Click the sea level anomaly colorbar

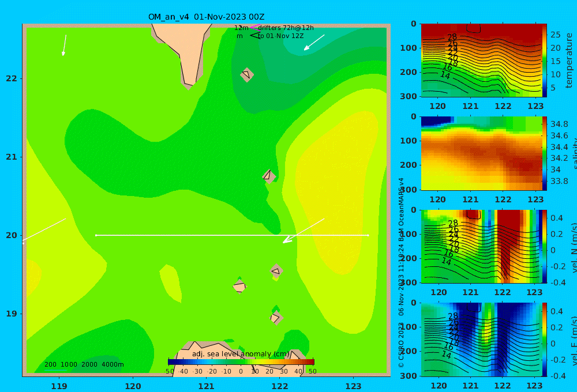point(241,361)
